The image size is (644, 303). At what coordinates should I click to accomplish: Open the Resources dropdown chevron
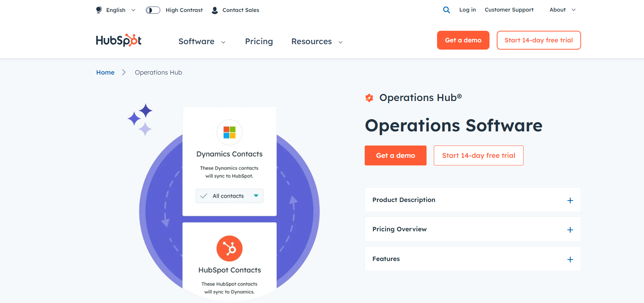pos(340,42)
